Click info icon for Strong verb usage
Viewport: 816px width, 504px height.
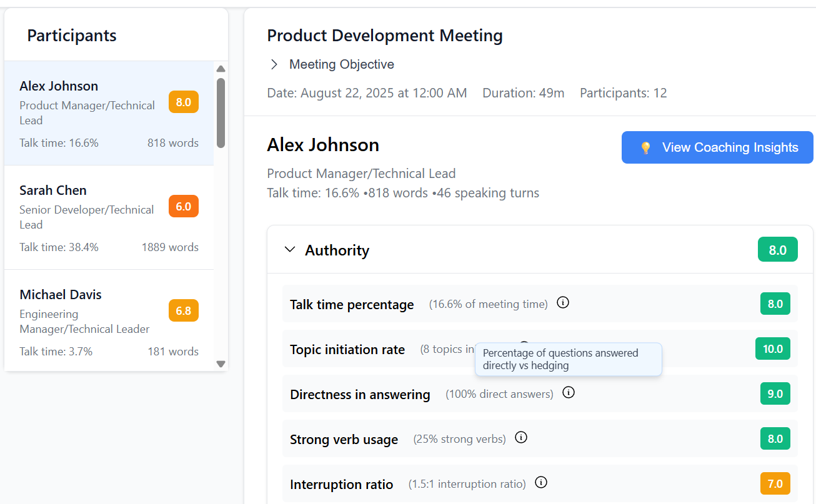(x=521, y=438)
